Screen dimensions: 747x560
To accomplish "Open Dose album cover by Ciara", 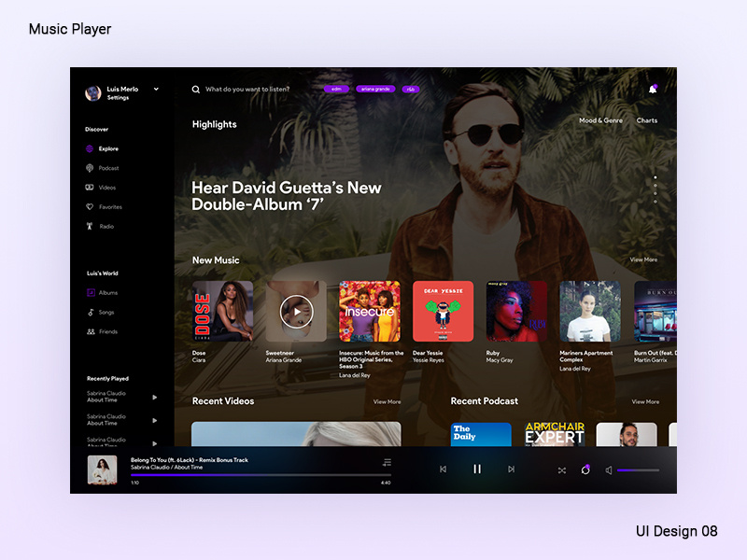I will point(222,311).
